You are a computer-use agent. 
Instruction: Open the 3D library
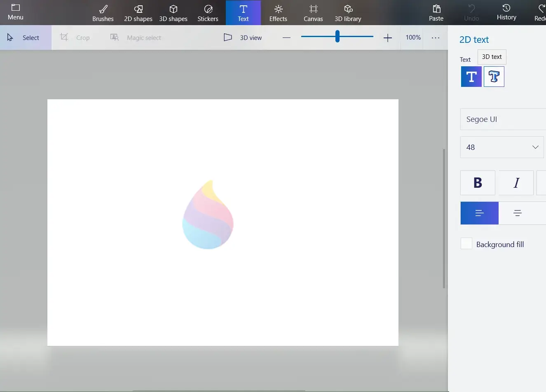pyautogui.click(x=348, y=13)
